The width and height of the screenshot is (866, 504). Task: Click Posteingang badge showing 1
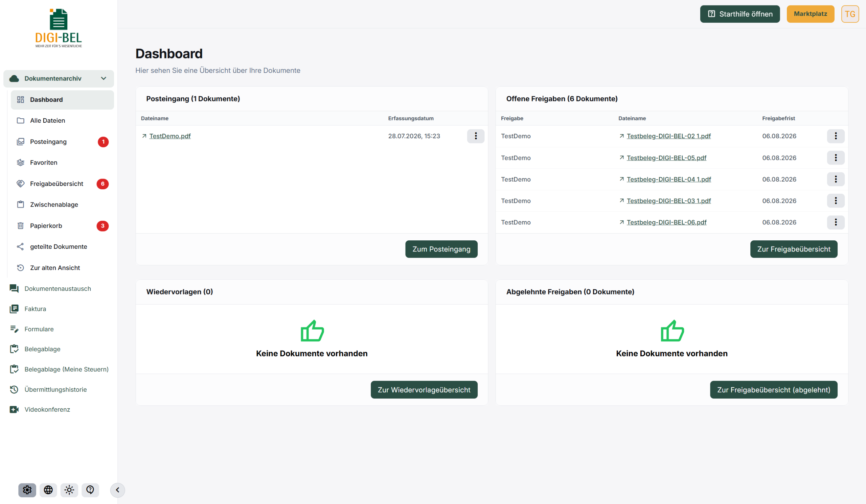pos(103,142)
